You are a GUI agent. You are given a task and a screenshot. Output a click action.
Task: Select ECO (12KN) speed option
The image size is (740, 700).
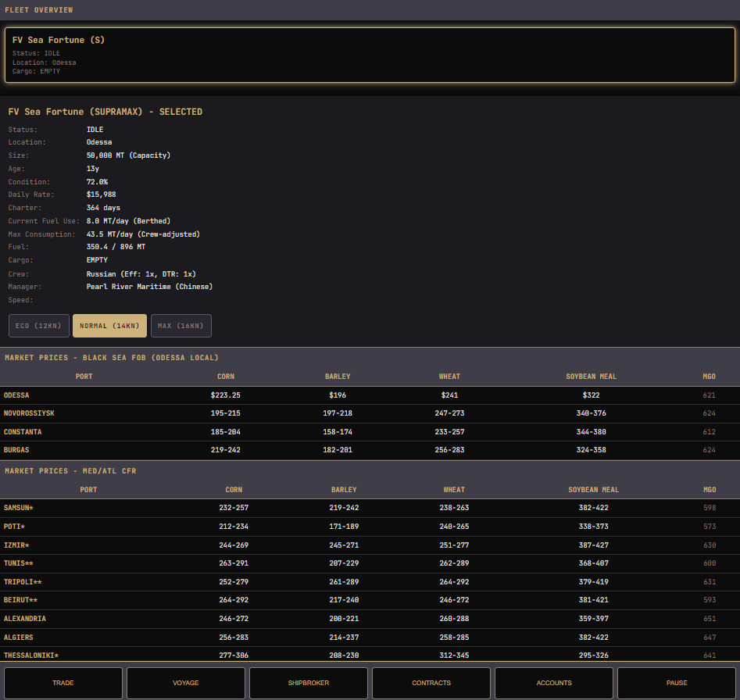coord(39,326)
